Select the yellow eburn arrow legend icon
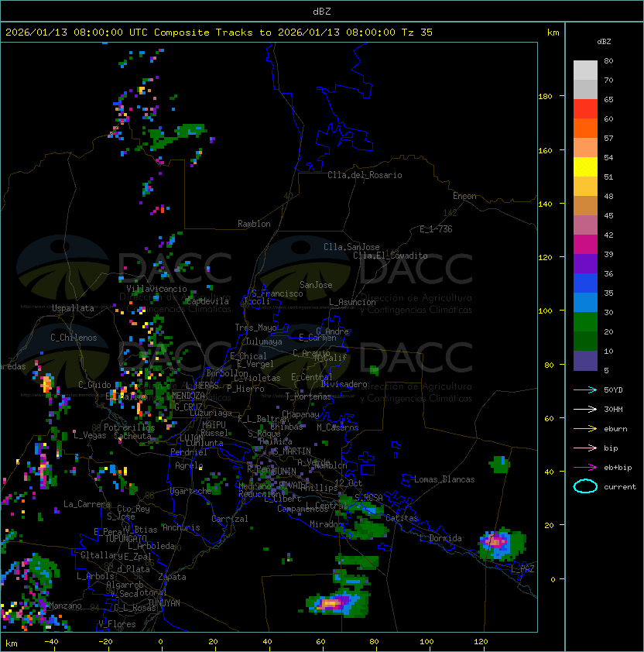 pyautogui.click(x=585, y=429)
